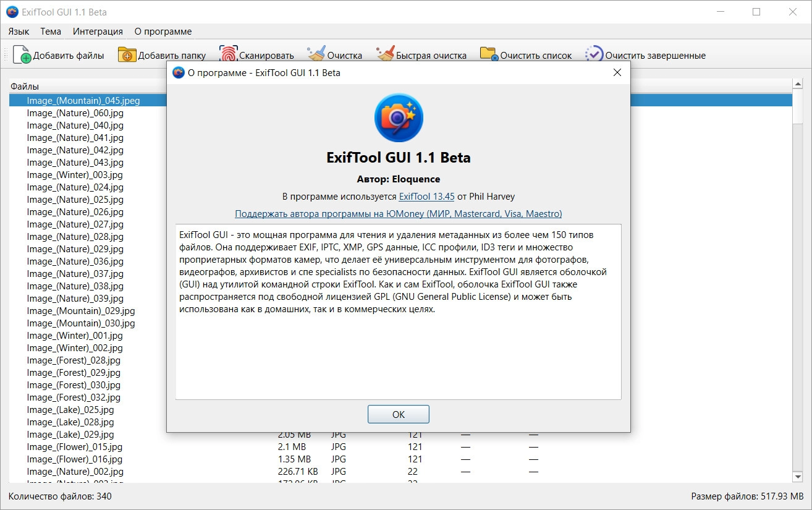
Task: Run Очистка from the toolbar
Action: click(334, 55)
